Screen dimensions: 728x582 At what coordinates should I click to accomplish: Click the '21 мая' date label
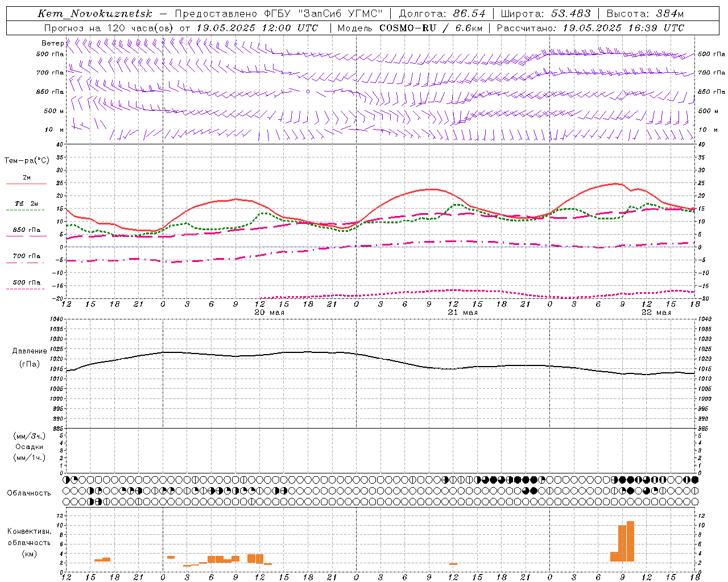point(463,313)
